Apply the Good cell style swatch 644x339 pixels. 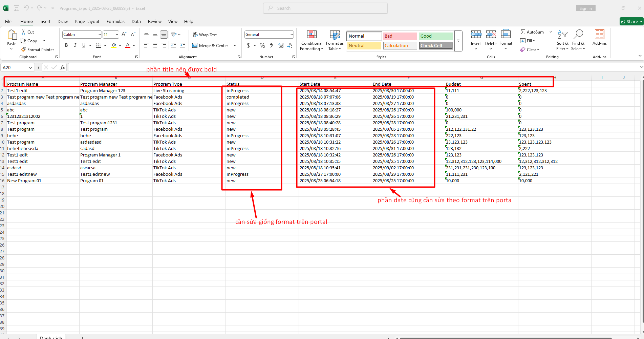click(435, 36)
